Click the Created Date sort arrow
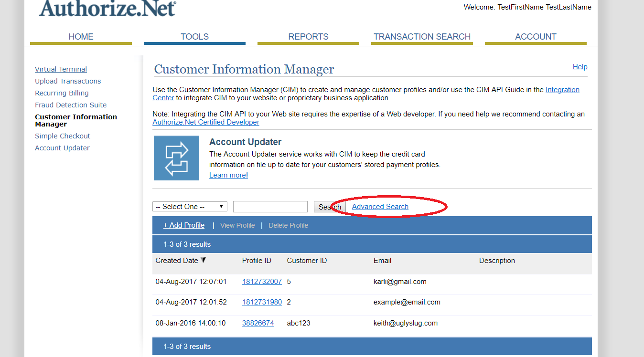644x357 pixels. pyautogui.click(x=203, y=260)
